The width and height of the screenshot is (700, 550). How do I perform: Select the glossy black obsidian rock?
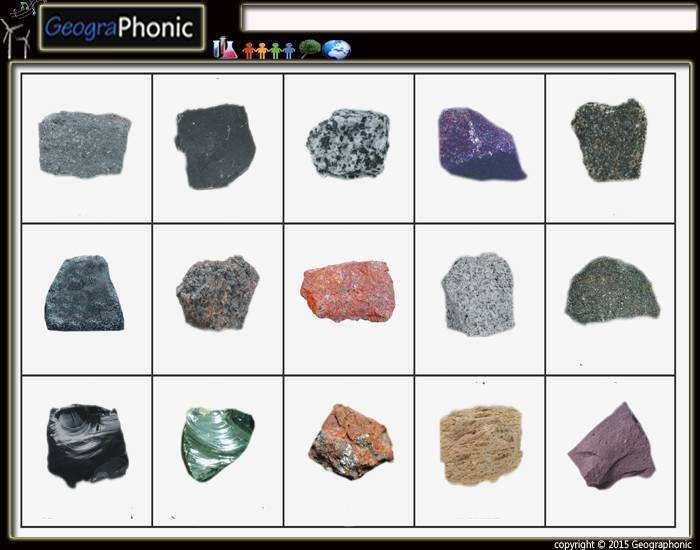pyautogui.click(x=88, y=445)
